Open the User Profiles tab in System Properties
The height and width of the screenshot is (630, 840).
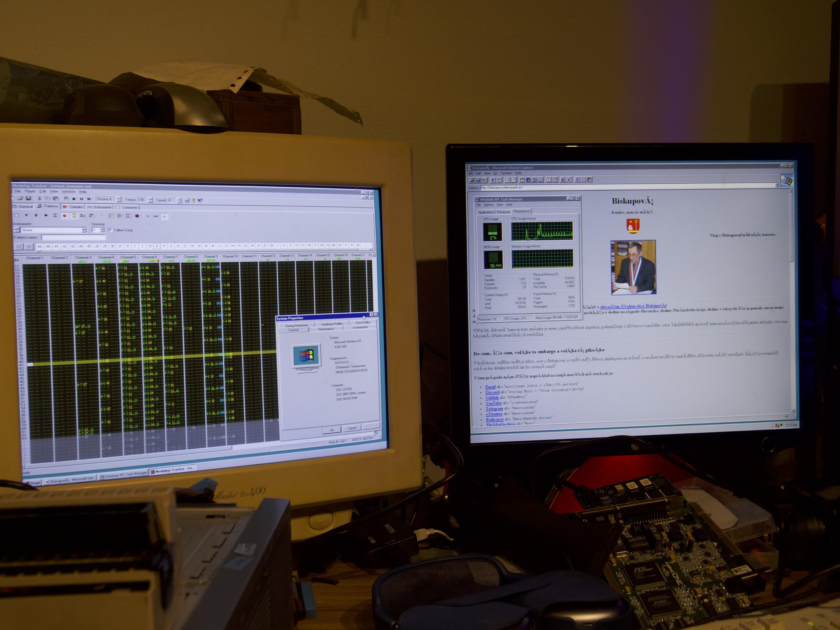(363, 322)
